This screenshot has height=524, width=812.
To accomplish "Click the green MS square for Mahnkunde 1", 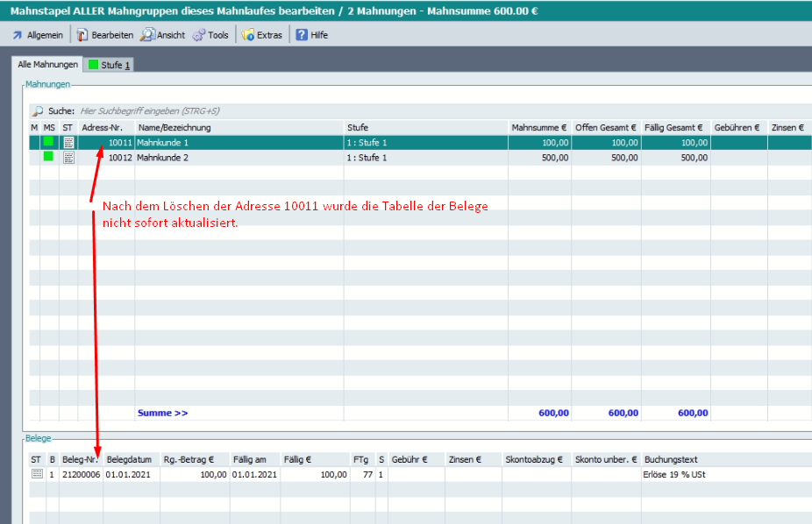I will tap(48, 142).
